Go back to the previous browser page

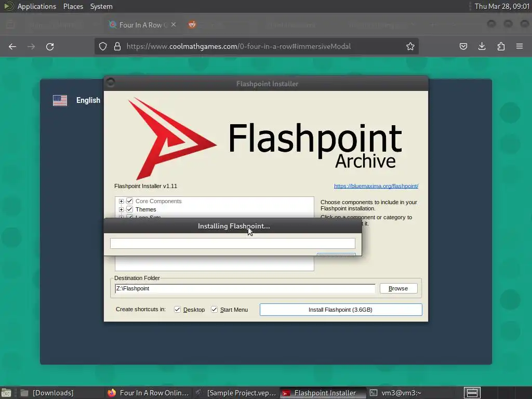12,46
